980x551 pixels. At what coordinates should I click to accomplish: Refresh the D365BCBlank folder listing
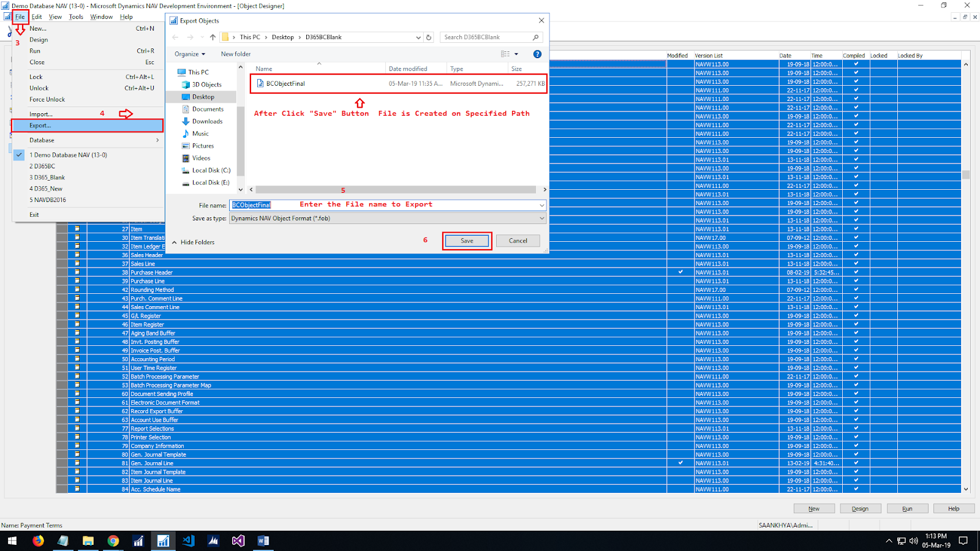tap(429, 37)
